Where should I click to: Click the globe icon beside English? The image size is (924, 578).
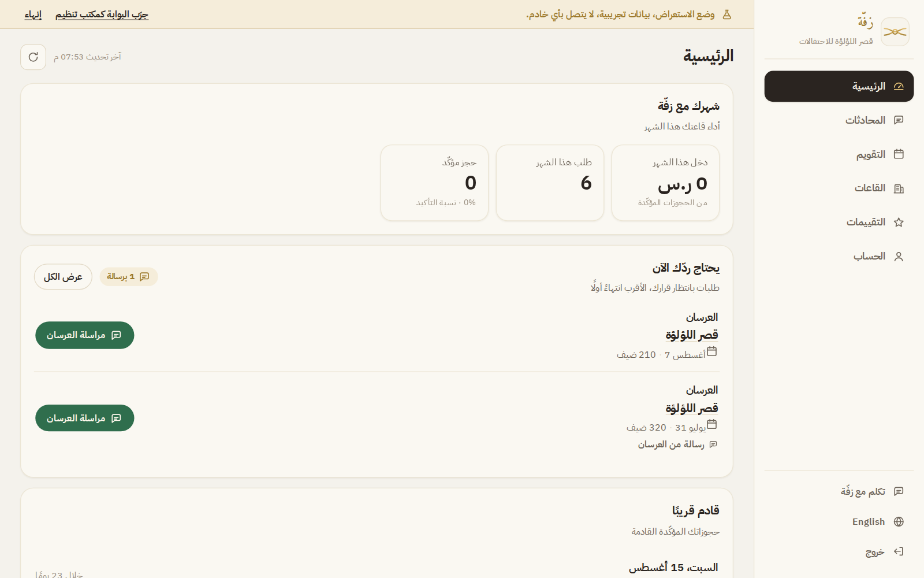coord(899,521)
